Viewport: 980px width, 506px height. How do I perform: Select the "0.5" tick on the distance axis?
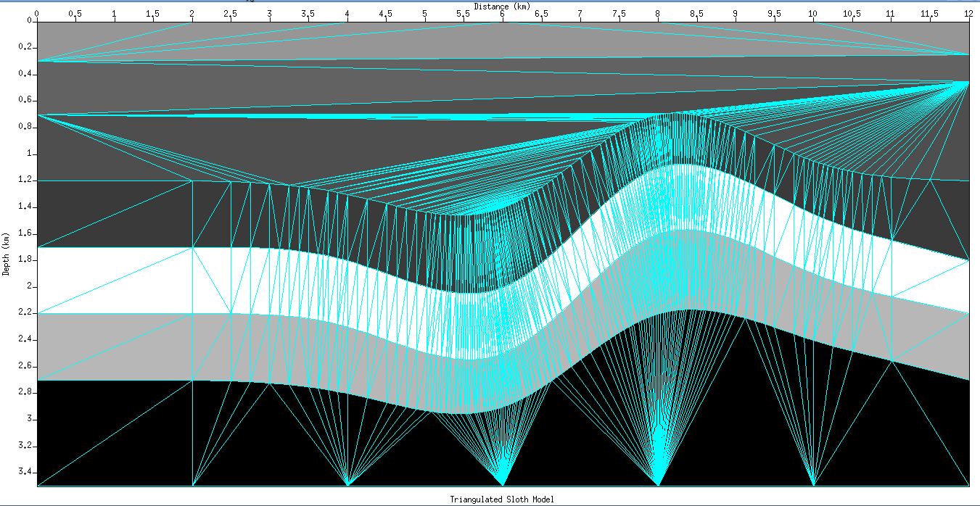point(75,14)
